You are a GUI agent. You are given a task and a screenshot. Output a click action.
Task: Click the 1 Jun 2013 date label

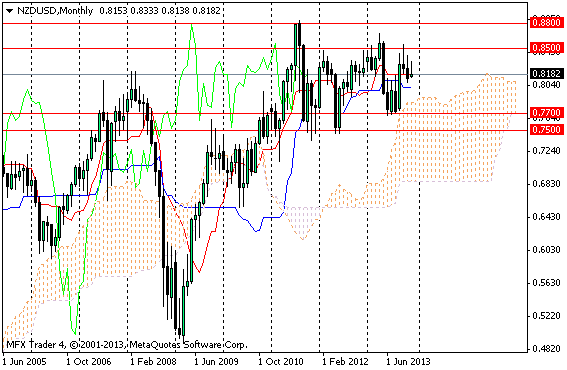408,361
